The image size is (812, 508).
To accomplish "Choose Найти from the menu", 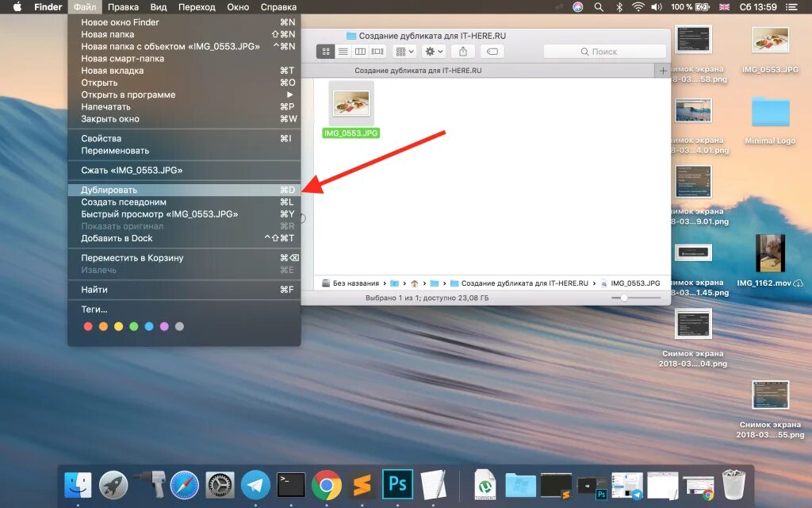I will pyautogui.click(x=184, y=290).
